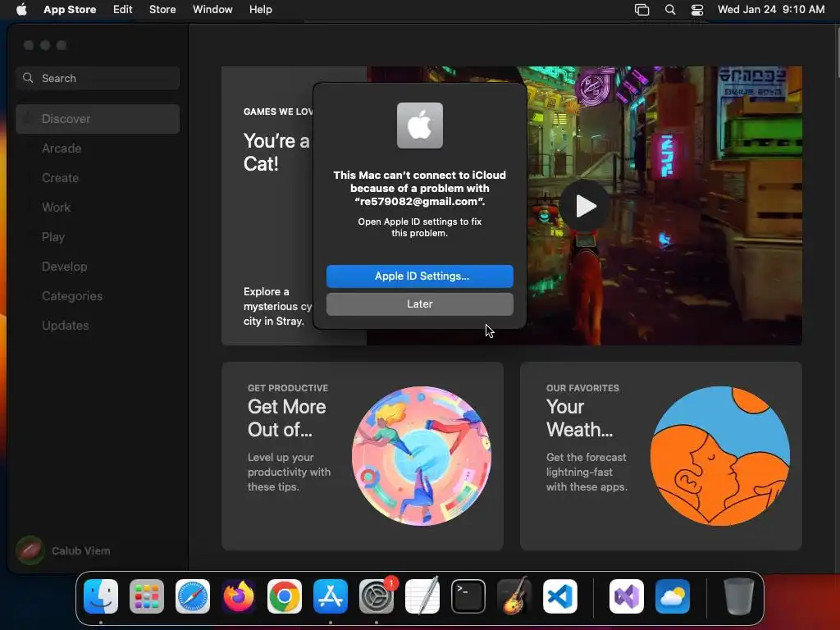Open the Store menu
This screenshot has height=630, width=840.
coord(162,9)
